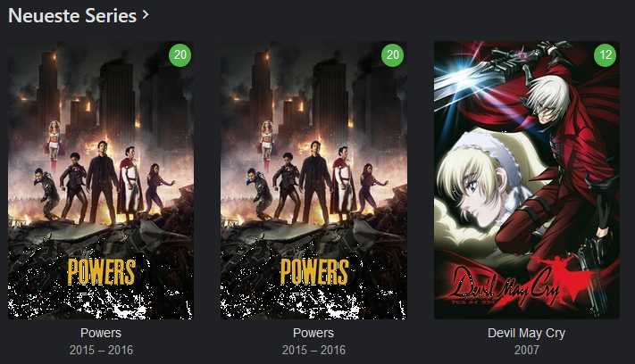
Task: Click the yellow POWERS logo on middle poster
Action: tap(314, 271)
